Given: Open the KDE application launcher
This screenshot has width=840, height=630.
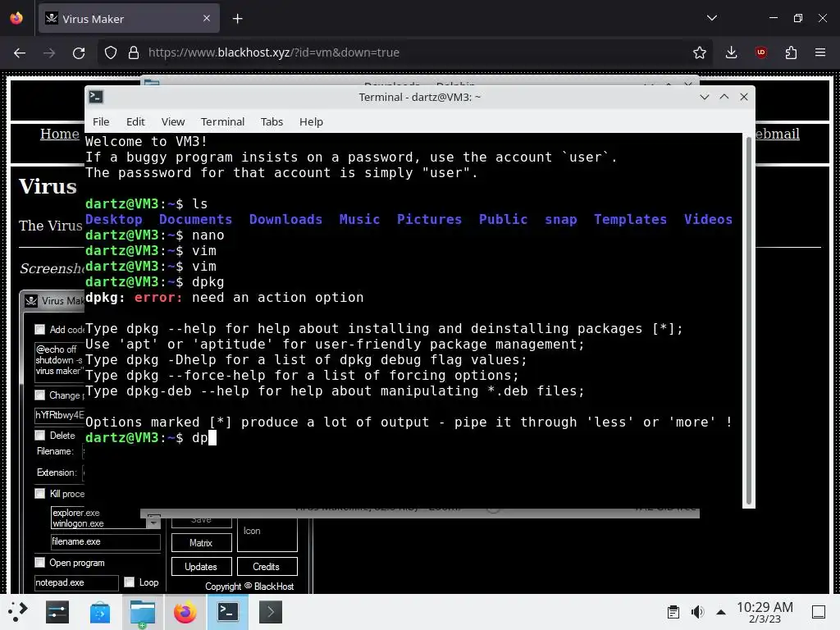Looking at the screenshot, I should pyautogui.click(x=18, y=612).
